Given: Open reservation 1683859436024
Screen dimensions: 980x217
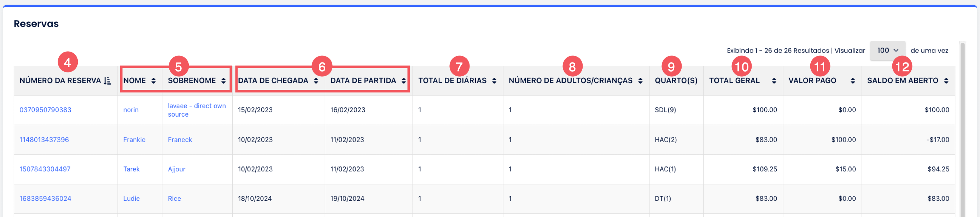Looking at the screenshot, I should click(x=45, y=198).
